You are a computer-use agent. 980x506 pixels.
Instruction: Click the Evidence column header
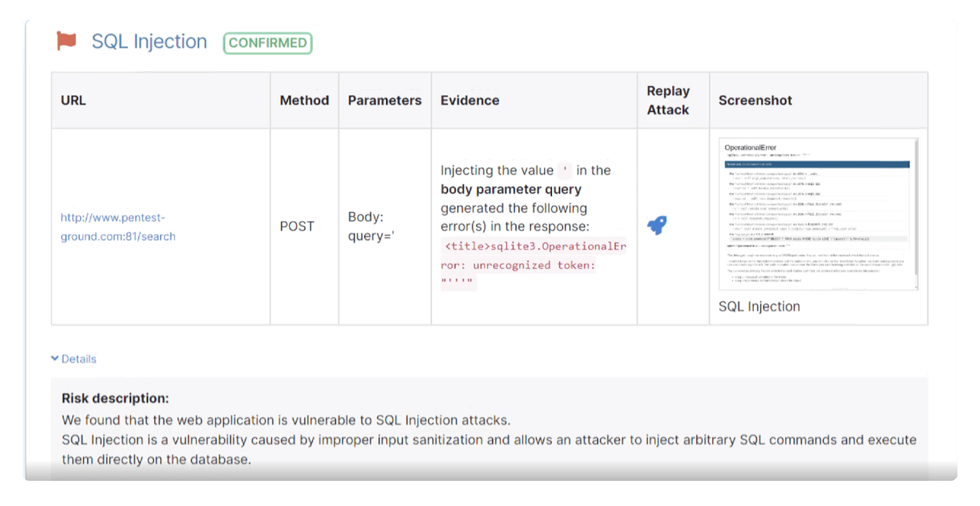point(469,101)
